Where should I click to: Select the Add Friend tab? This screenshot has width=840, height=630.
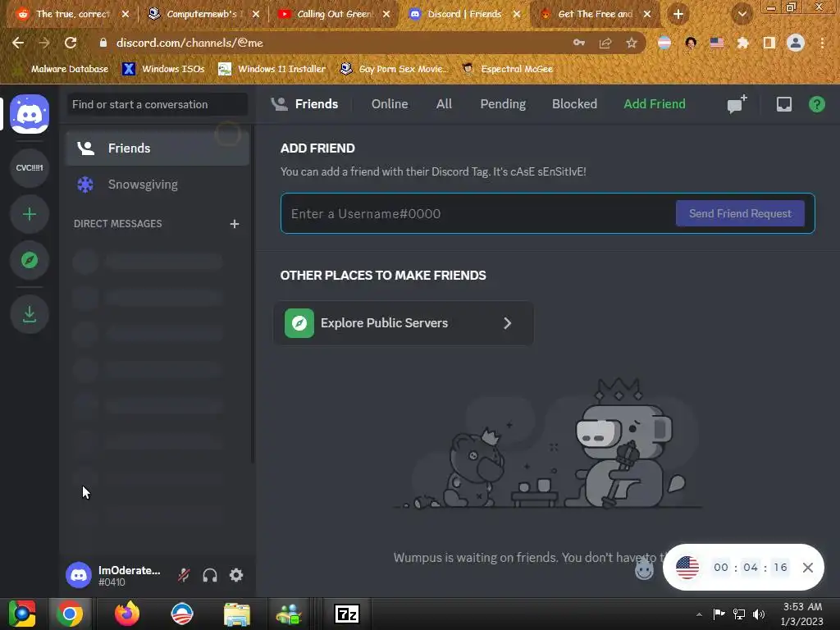coord(654,104)
